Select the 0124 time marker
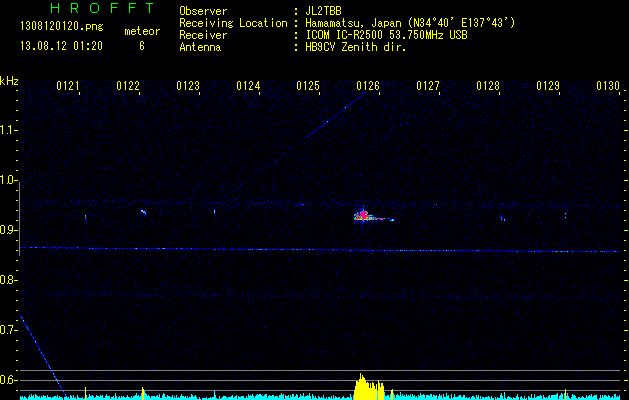Screen dimensions: 629x400 [x=248, y=87]
